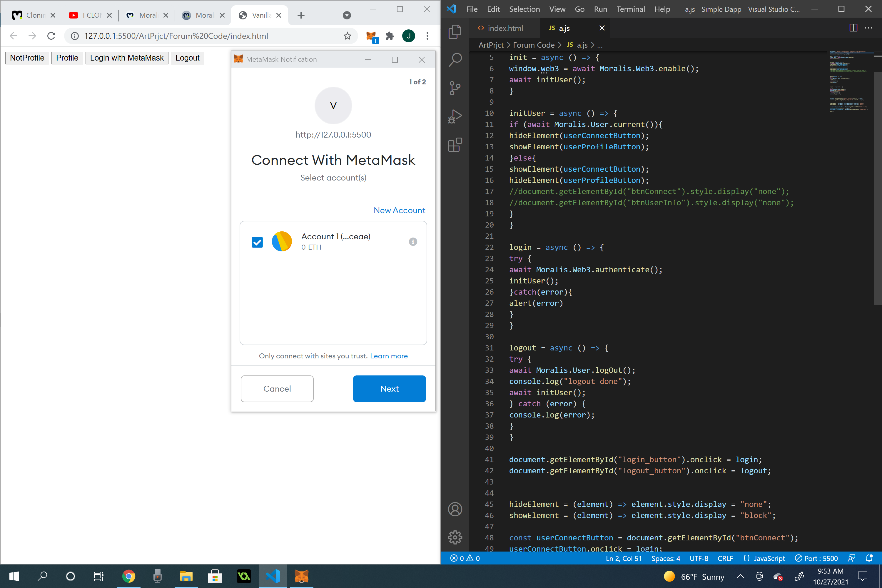Click the Profile page button
Viewport: 882px width, 588px height.
[x=67, y=58]
